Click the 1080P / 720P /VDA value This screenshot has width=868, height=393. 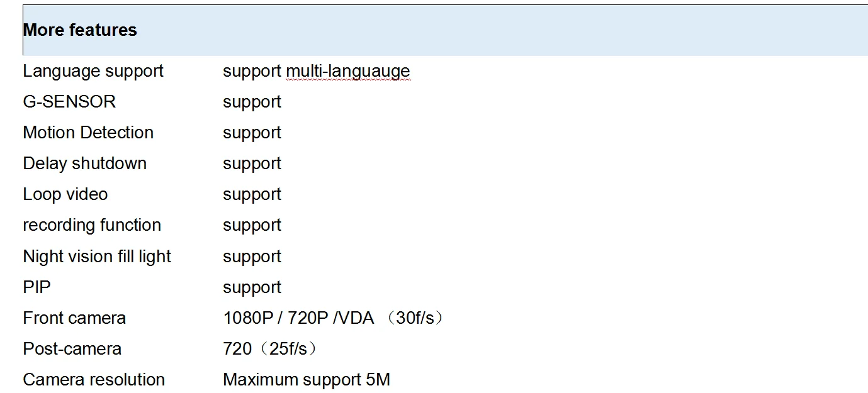(x=299, y=318)
